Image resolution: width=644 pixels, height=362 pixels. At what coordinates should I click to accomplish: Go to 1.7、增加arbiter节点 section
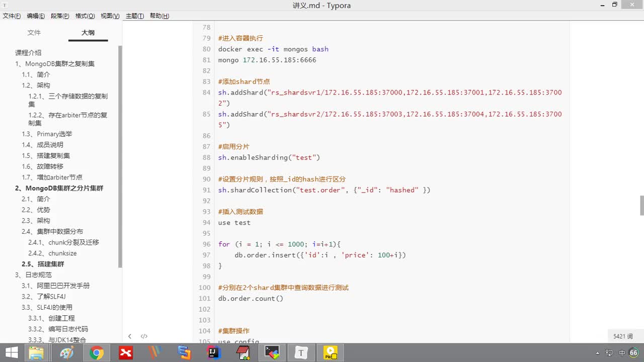point(52,177)
